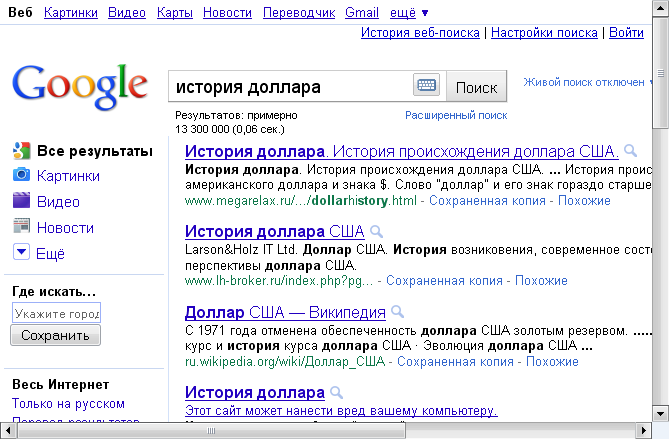Viewport: 669px width, 439px height.
Task: Select Все результаты in left sidebar
Action: click(95, 151)
